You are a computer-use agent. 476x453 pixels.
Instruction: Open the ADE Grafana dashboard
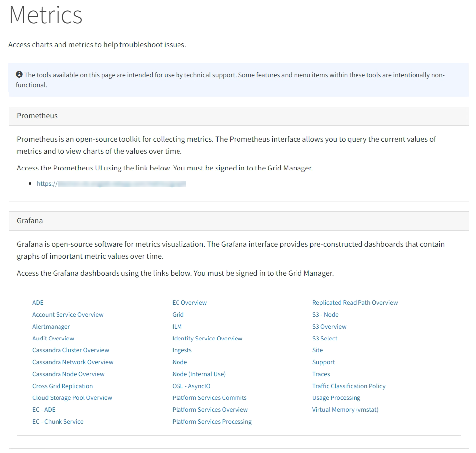coord(38,303)
